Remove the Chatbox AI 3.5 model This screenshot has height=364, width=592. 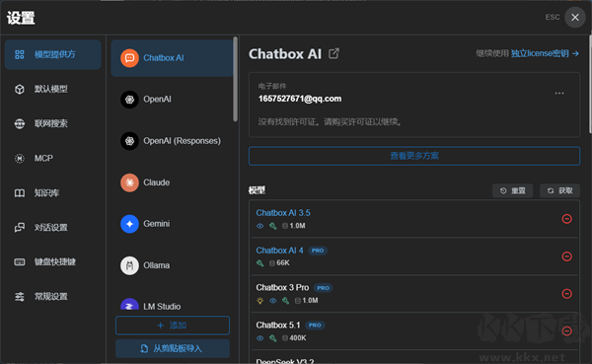click(566, 219)
